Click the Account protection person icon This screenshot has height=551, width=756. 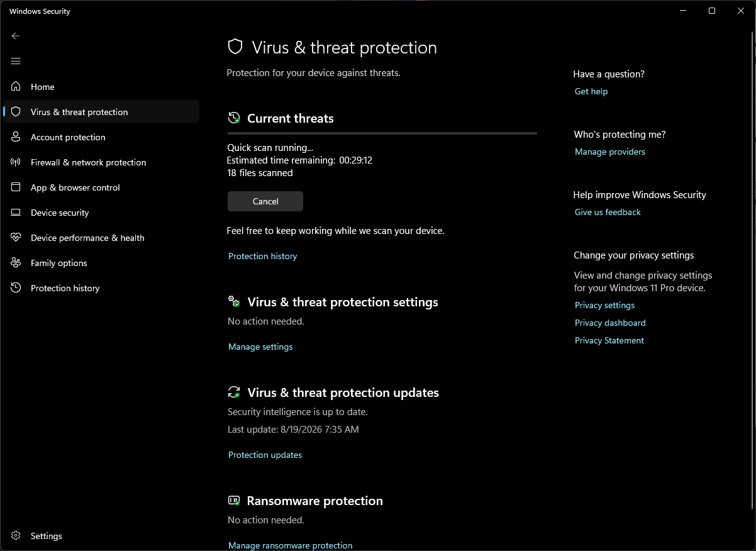tap(16, 136)
